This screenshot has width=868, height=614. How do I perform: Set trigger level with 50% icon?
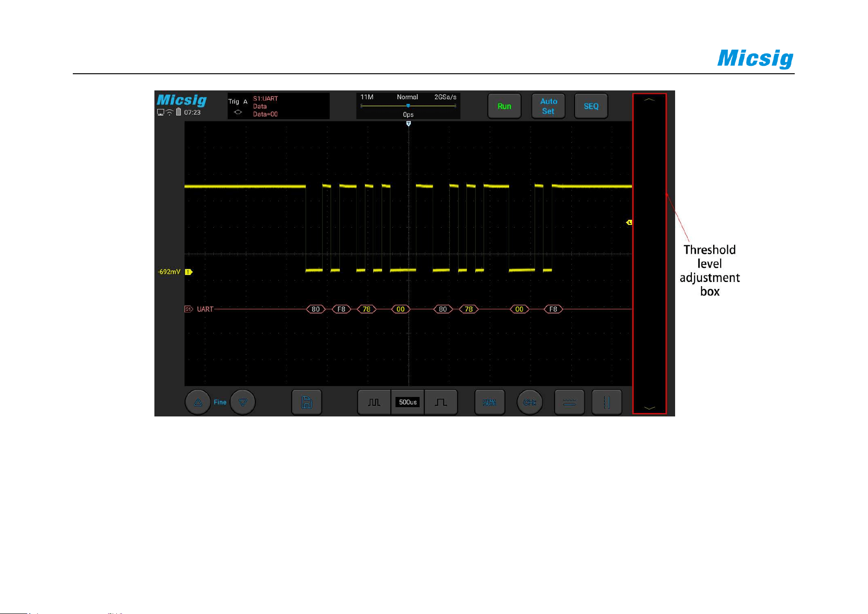pos(490,402)
